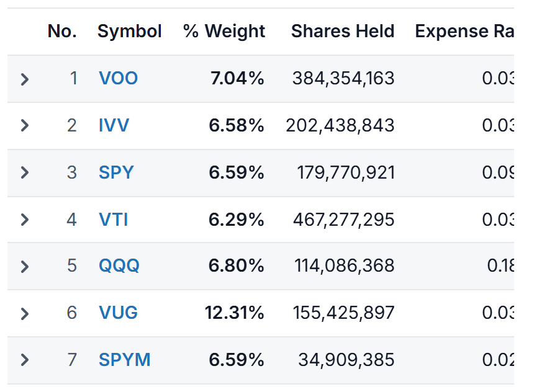Screen dimensions: 534x392
Task: Expand the VOO row chevron
Action: pyautogui.click(x=24, y=79)
